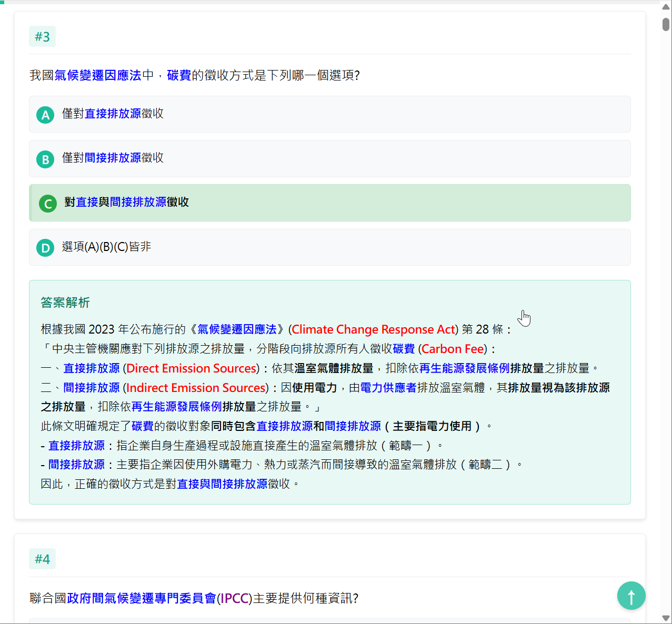672x624 pixels.
Task: Click Climate Change Response Act red text
Action: point(374,329)
